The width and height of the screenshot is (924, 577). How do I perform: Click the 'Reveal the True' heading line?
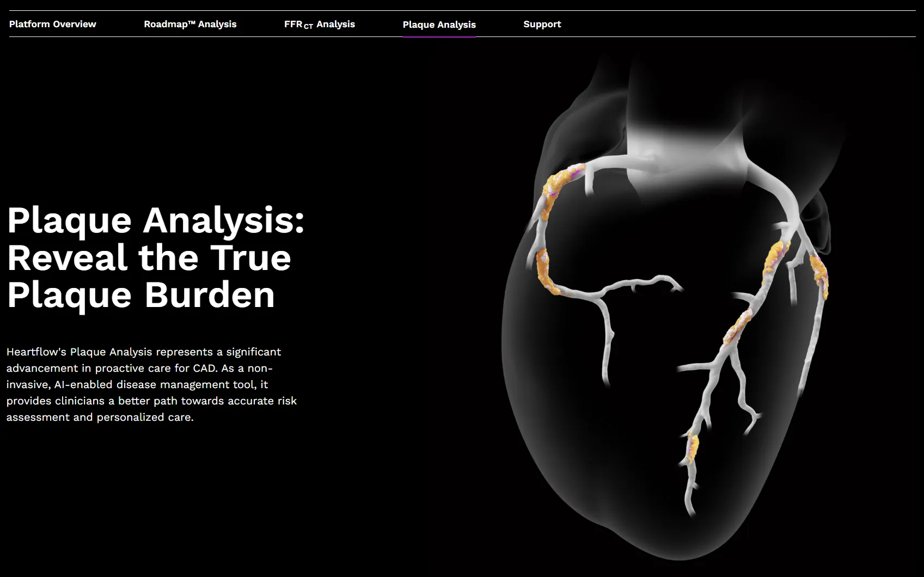click(x=149, y=257)
